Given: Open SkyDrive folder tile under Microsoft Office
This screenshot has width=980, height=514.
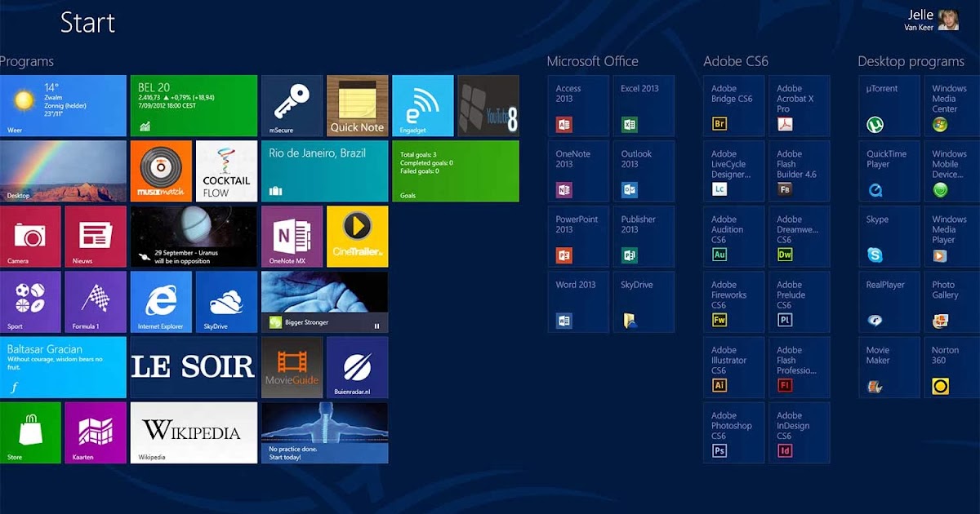Looking at the screenshot, I should (644, 302).
